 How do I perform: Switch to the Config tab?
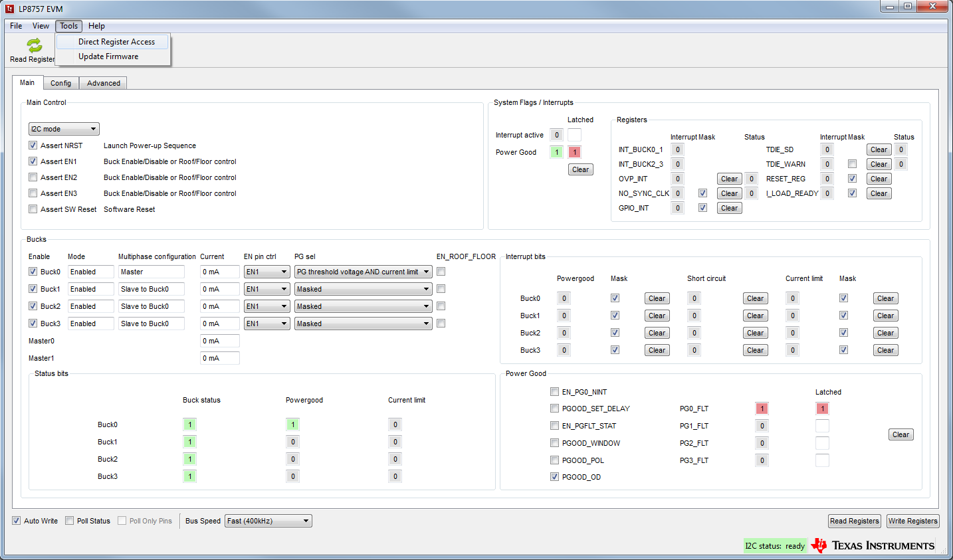tap(60, 83)
